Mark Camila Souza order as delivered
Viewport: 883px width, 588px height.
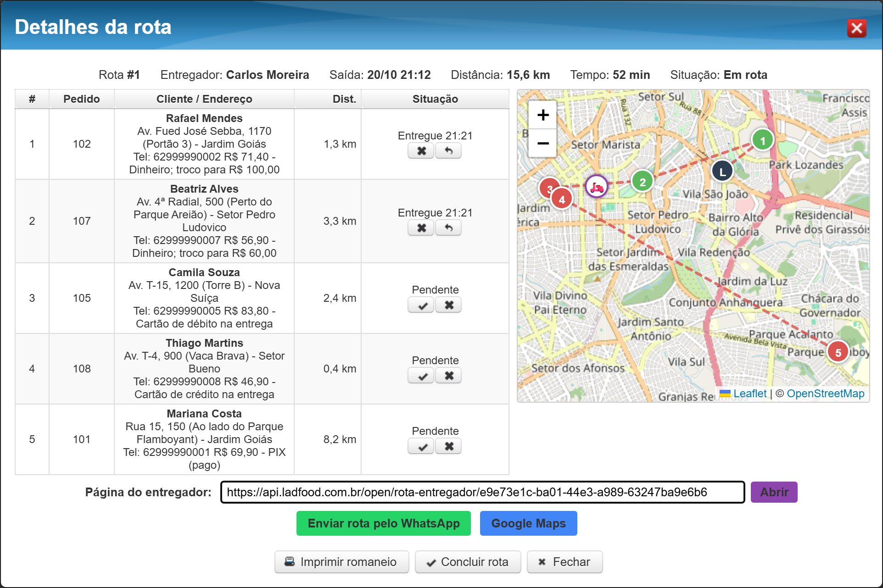pos(421,305)
